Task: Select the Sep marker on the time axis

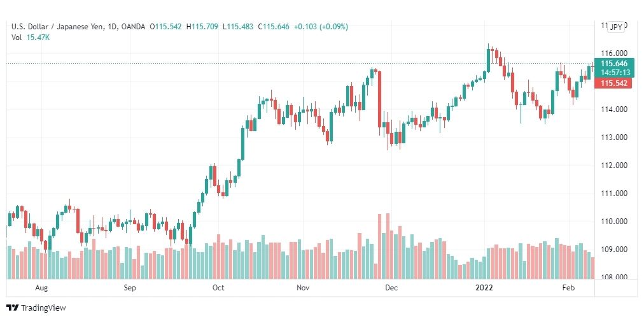Action: (130, 288)
